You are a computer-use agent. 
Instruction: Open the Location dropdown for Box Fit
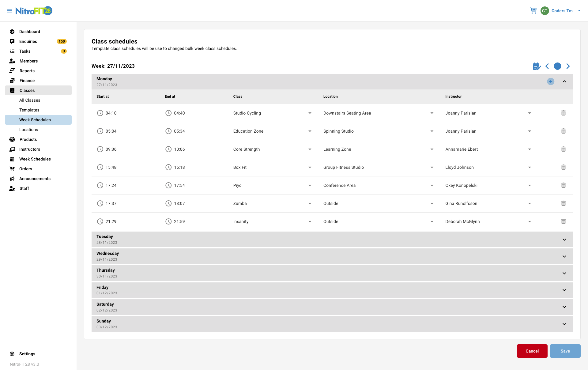point(432,167)
